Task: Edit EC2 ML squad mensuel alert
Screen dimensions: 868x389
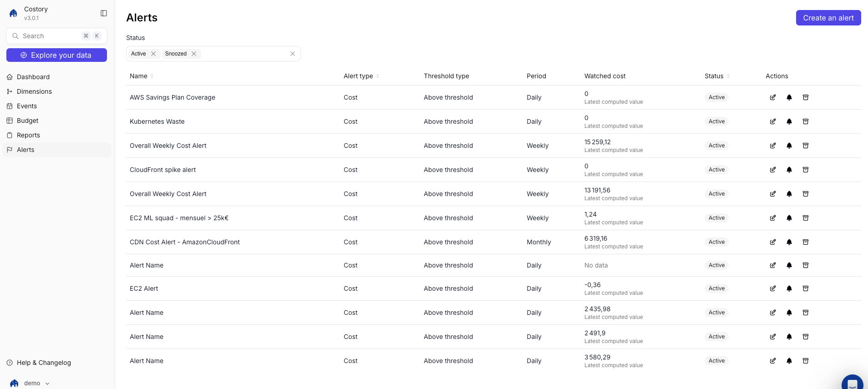Action: click(x=773, y=218)
